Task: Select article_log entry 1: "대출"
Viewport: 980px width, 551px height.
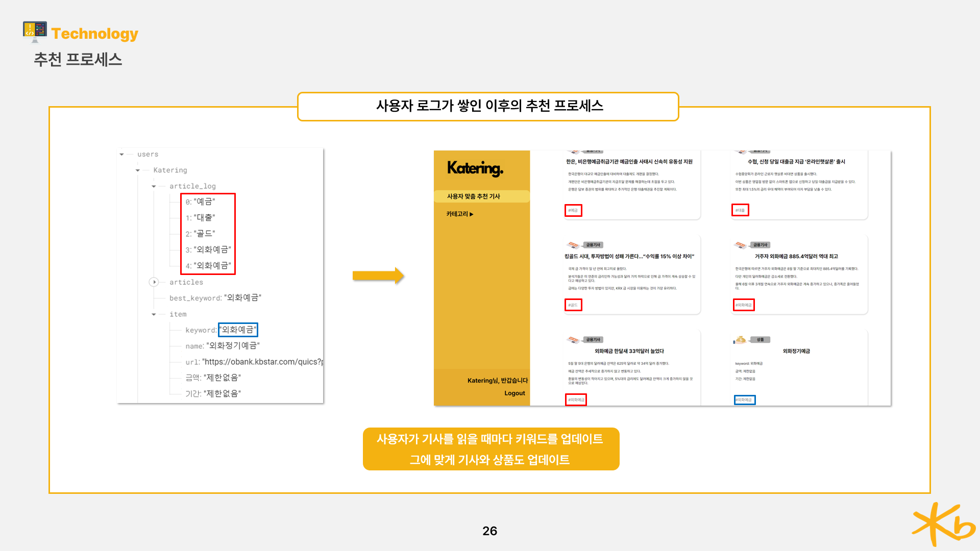Action: pos(201,218)
